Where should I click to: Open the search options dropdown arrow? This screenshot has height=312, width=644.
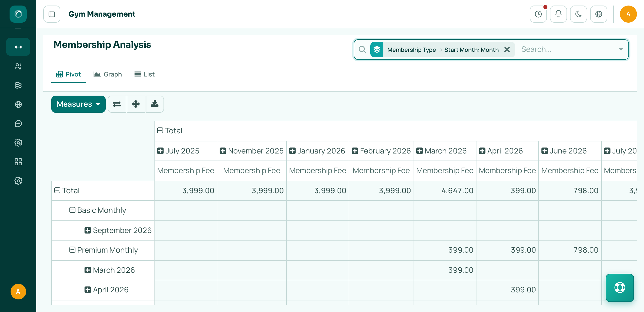click(x=621, y=49)
